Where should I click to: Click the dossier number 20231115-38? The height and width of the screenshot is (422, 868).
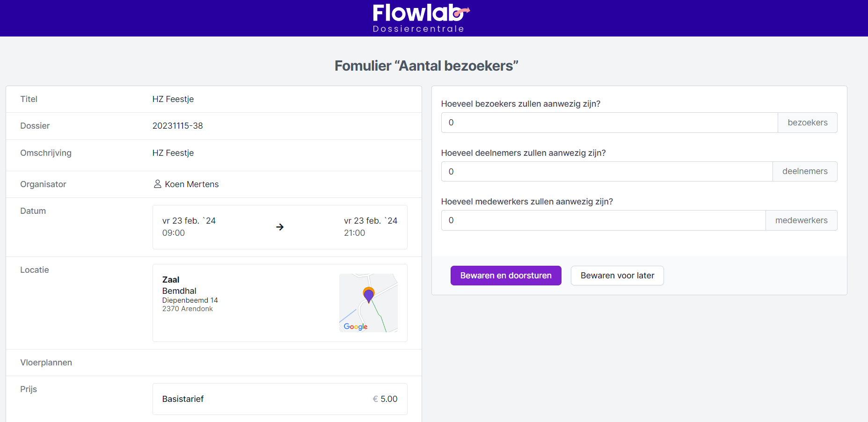177,126
